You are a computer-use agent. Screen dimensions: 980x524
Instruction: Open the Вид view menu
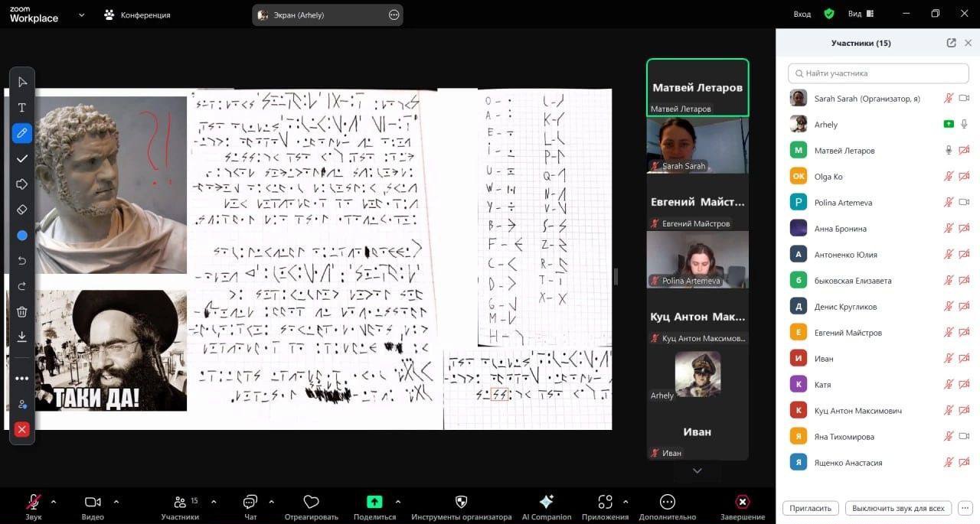point(860,14)
